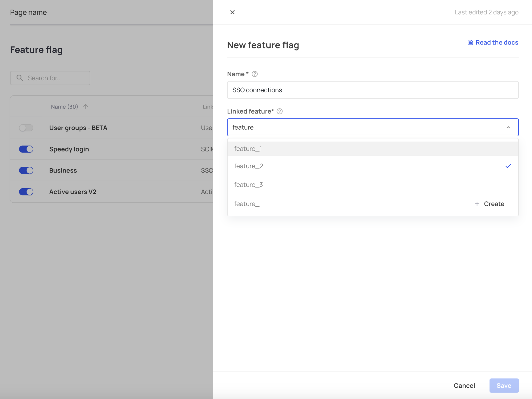The height and width of the screenshot is (399, 532).
Task: Click the help icon beside Linked feature
Action: click(x=280, y=111)
